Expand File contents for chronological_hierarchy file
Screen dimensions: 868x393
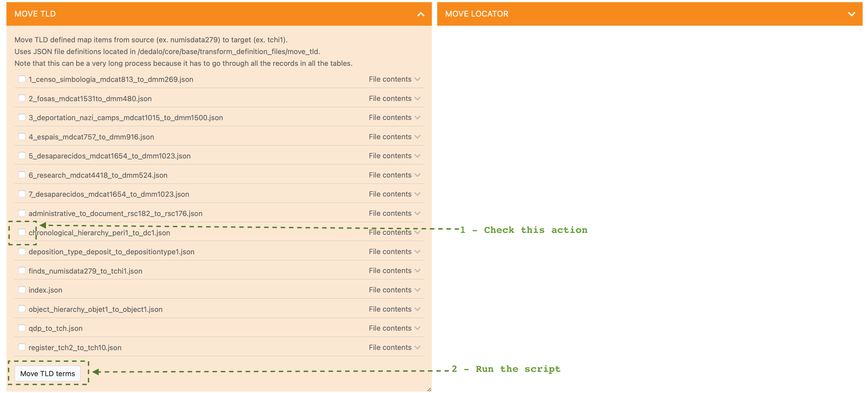tap(395, 232)
